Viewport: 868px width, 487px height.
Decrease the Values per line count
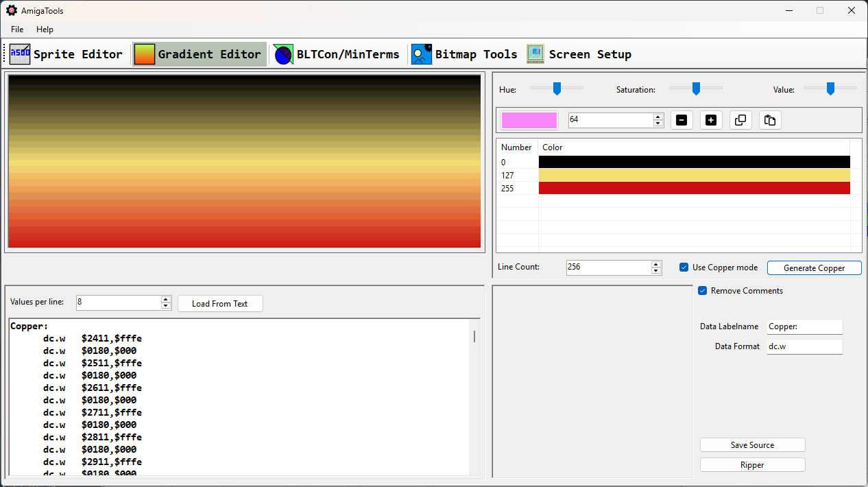point(165,306)
